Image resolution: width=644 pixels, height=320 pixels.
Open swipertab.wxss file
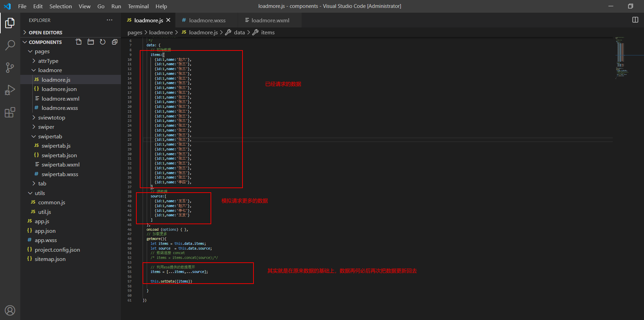70,174
